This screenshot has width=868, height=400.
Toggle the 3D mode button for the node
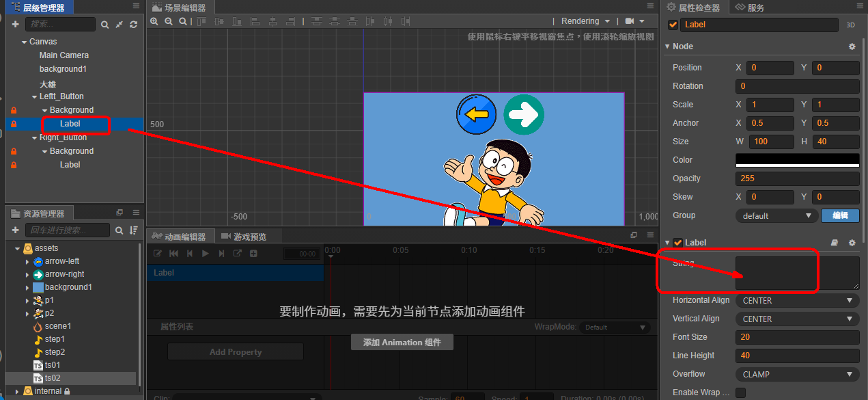click(x=851, y=25)
